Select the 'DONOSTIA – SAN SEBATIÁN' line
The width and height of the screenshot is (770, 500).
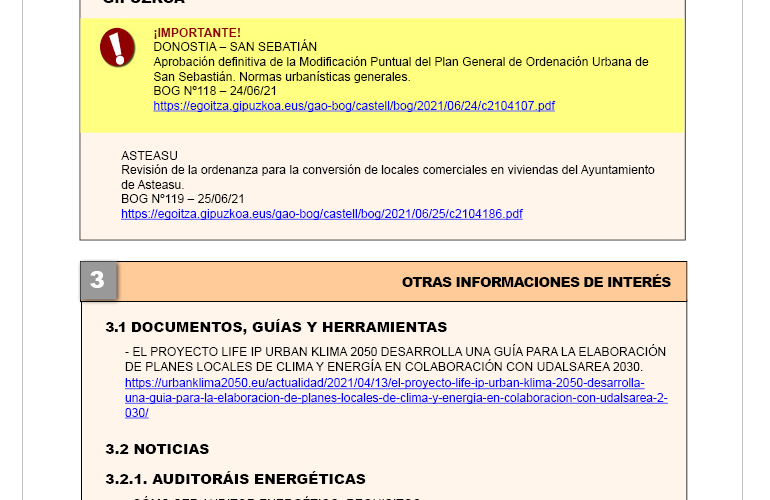(x=235, y=47)
